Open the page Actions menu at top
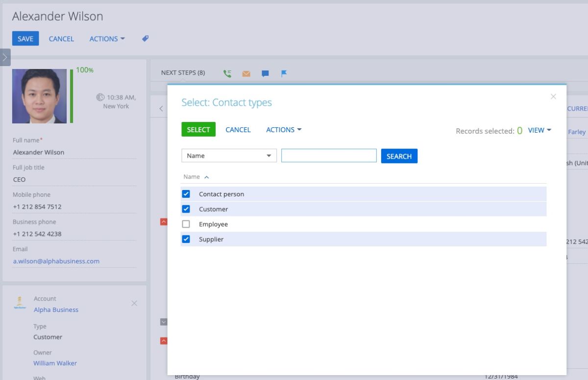This screenshot has height=380, width=588. pos(107,39)
